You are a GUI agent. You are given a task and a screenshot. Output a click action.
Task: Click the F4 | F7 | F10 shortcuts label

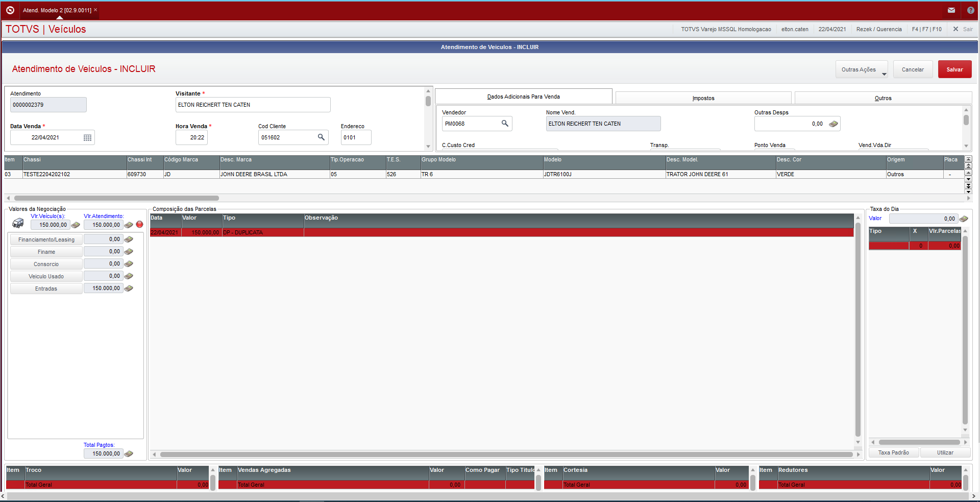[926, 29]
